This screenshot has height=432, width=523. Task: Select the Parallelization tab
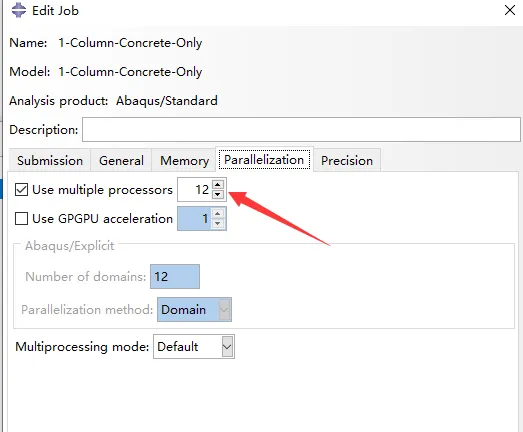(264, 160)
